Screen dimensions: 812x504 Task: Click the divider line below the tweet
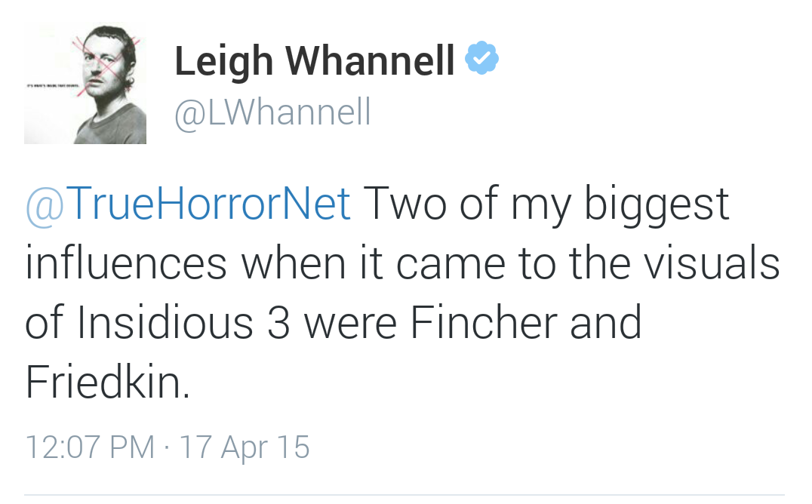[x=404, y=495]
